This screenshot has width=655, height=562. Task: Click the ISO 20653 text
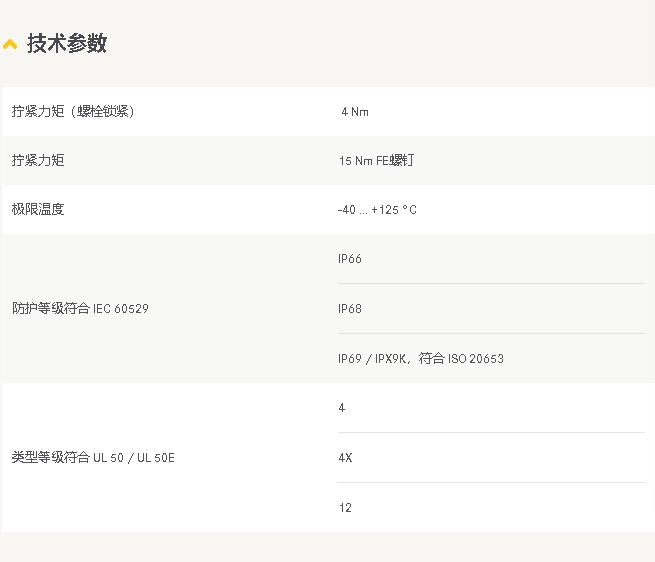[476, 359]
